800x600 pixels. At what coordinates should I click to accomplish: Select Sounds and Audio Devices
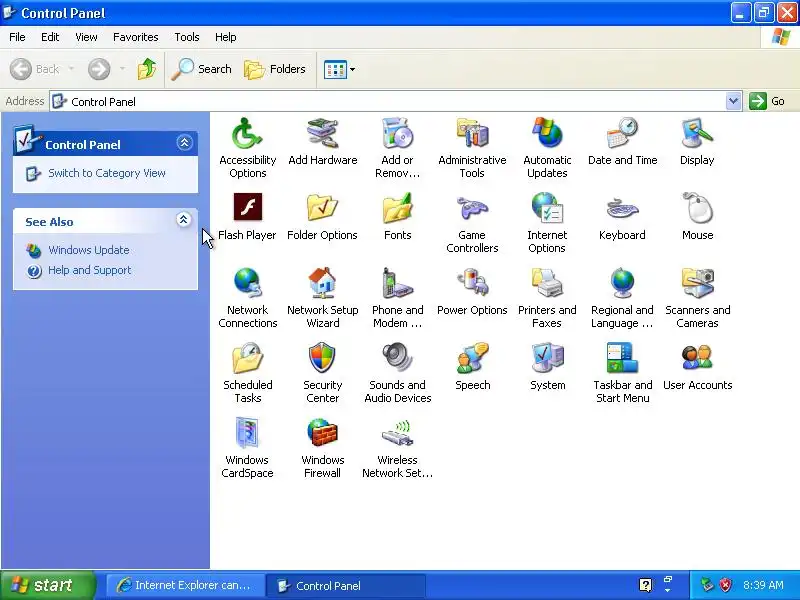coord(397,373)
